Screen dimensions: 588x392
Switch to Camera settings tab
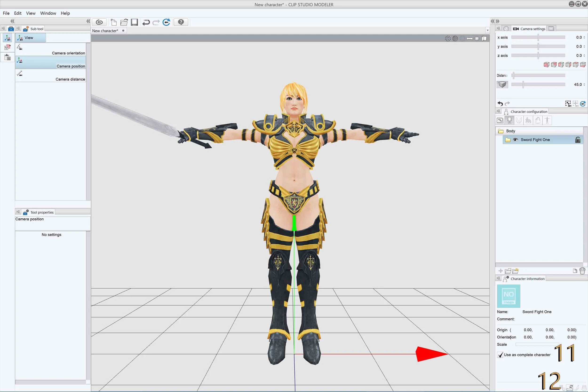pos(529,29)
